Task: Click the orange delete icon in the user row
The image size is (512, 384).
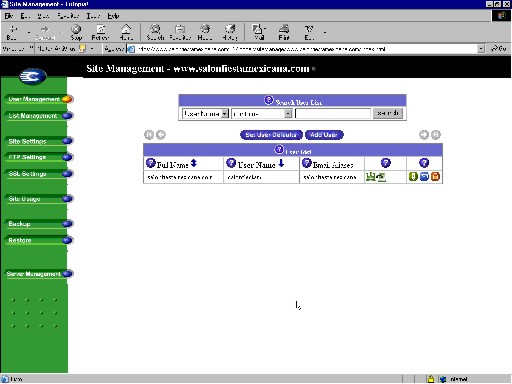Action: 435,177
